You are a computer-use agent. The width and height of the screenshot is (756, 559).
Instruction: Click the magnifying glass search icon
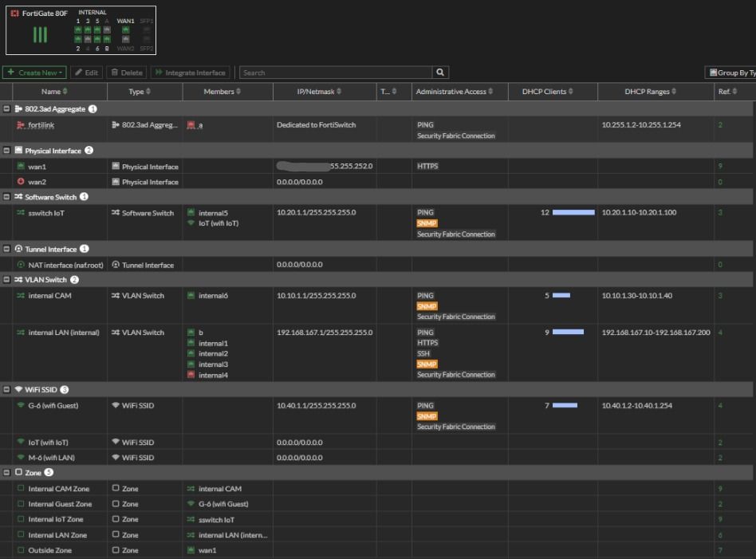tap(440, 73)
